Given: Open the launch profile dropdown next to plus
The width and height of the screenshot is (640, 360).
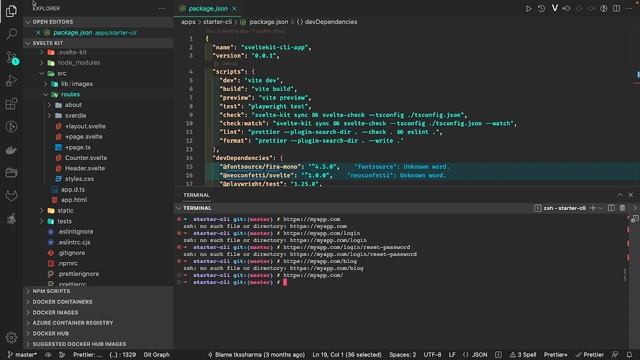Looking at the screenshot, I should 600,208.
